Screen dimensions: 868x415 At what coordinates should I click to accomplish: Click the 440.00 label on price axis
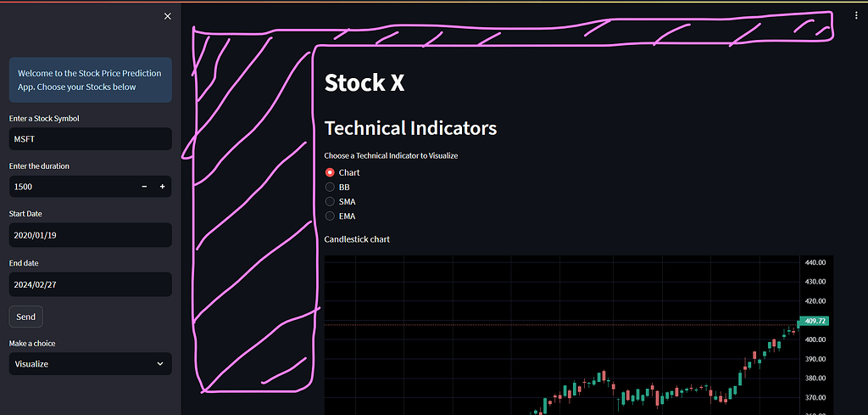(x=815, y=262)
